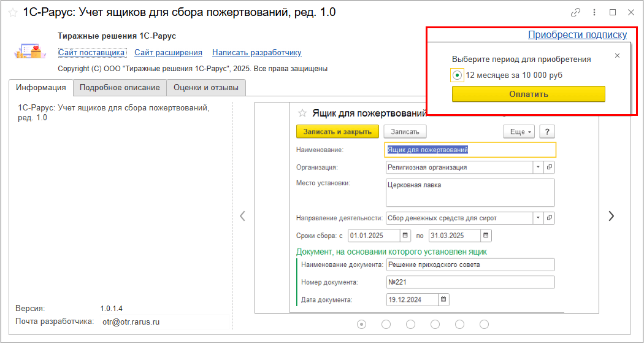The width and height of the screenshot is (644, 343).
Task: Maximize the window
Action: 613,13
